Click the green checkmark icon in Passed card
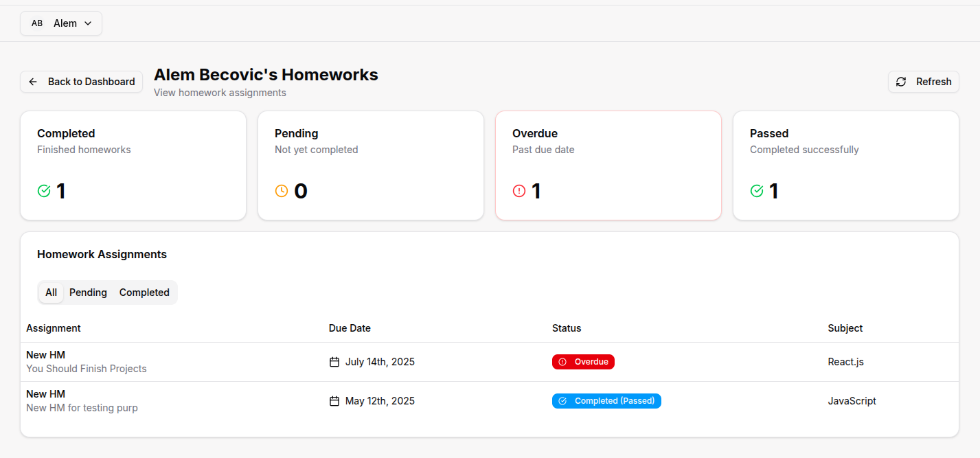Viewport: 980px width, 458px height. 757,191
